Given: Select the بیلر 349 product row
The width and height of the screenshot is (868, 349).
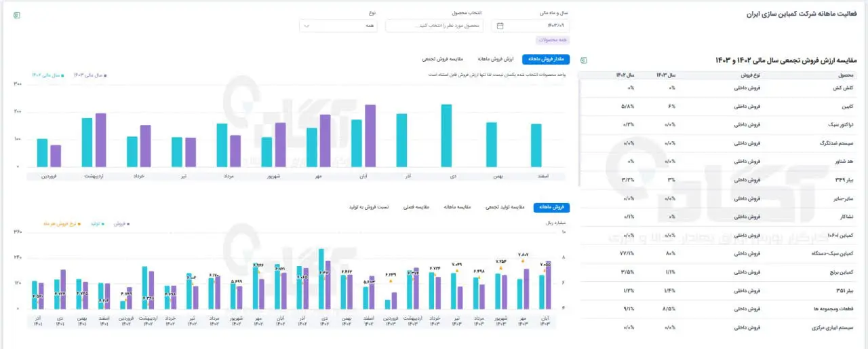Looking at the screenshot, I should click(719, 181).
